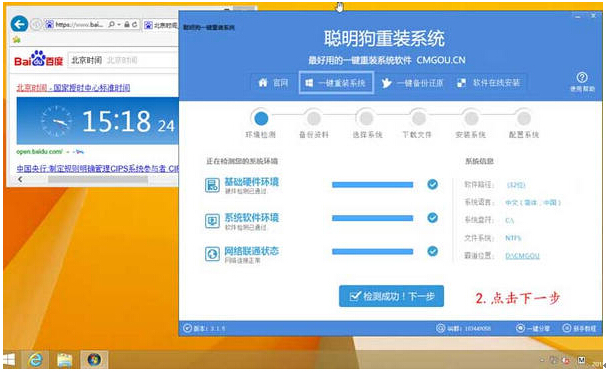The image size is (606, 372).
Task: Open the 一键备份还原 tab
Action: [412, 83]
